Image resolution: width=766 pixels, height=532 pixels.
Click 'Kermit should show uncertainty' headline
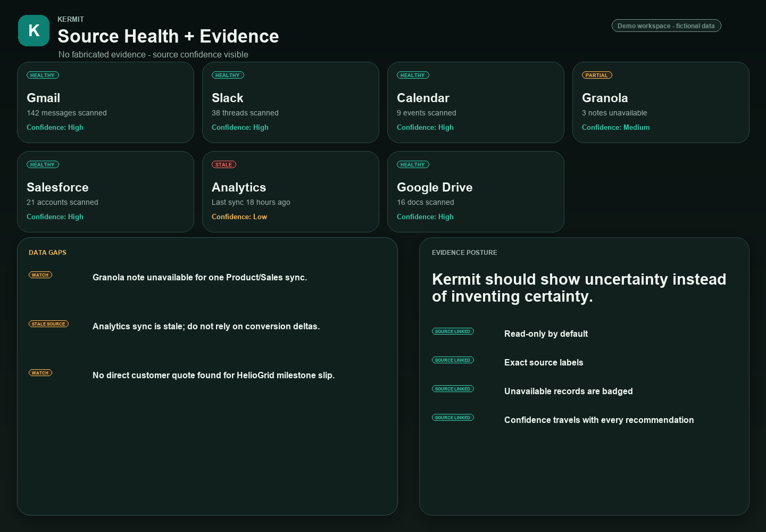tap(579, 288)
